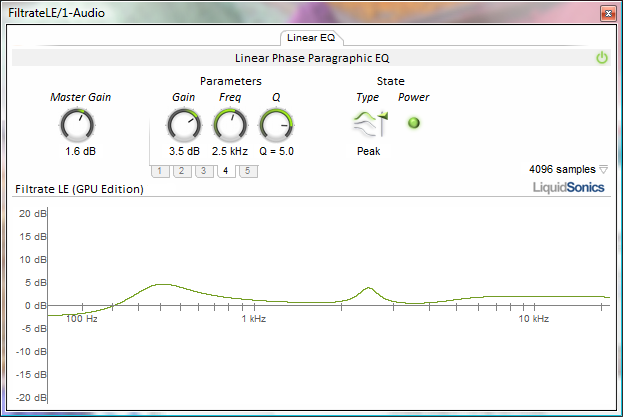Click the Master Gain knob
This screenshot has width=623, height=417.
tap(78, 124)
